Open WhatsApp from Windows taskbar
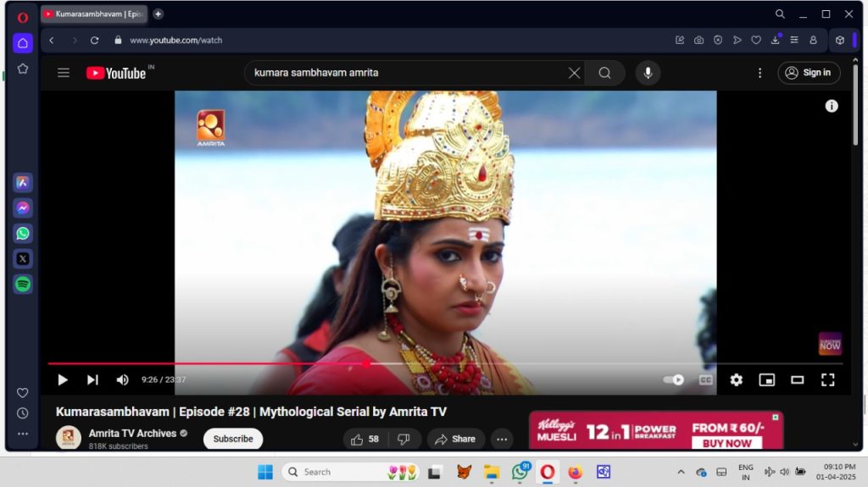Screen dimensions: 868x487 coord(520,472)
